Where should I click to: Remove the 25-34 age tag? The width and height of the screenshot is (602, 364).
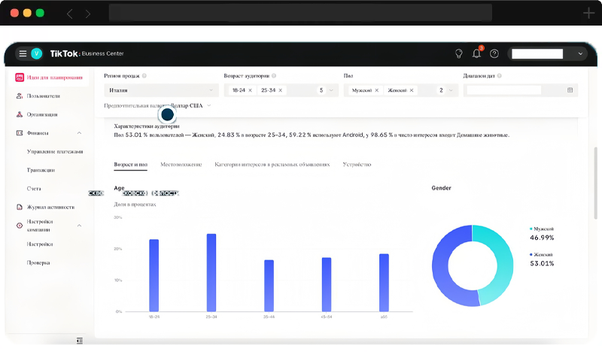click(280, 90)
